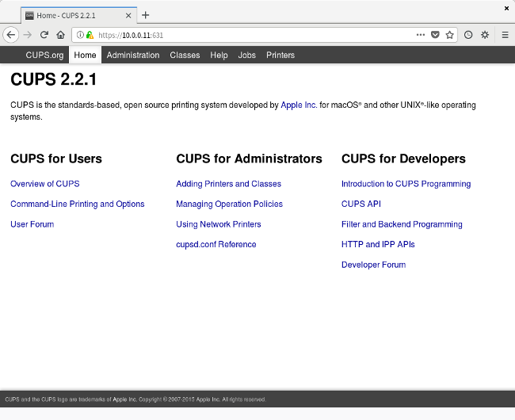Go to the browser home page icon
The width and height of the screenshot is (515, 420).
pos(60,35)
